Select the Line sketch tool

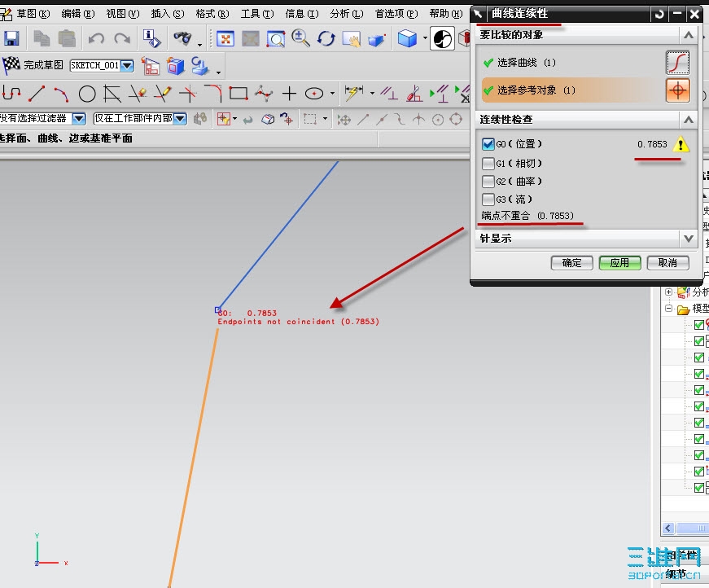37,94
